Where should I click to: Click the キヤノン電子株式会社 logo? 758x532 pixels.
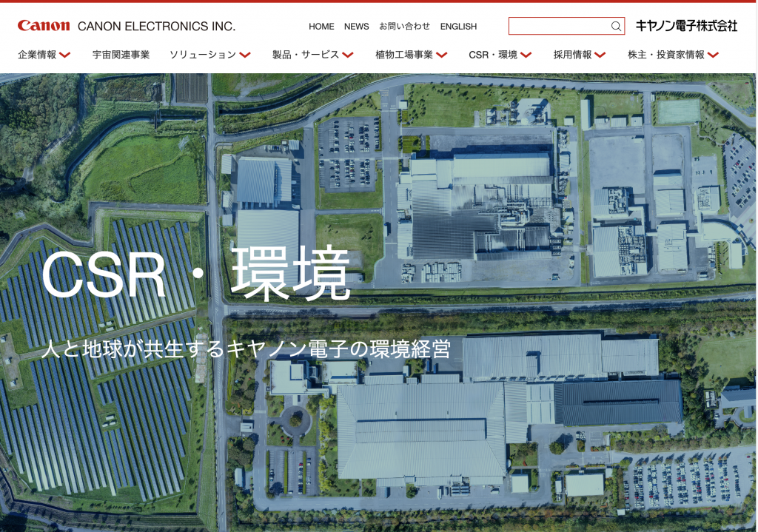click(x=686, y=26)
